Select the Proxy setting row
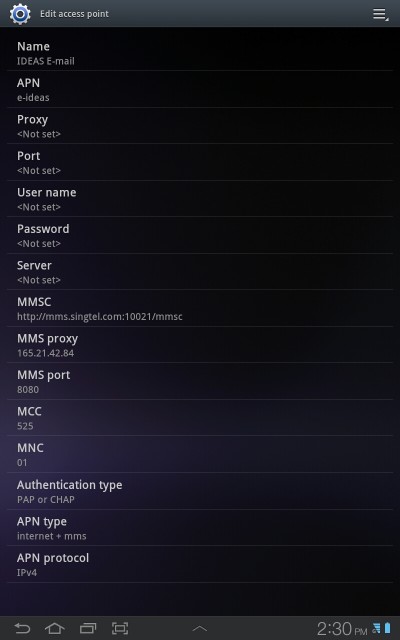This screenshot has height=640, width=400. 200,126
